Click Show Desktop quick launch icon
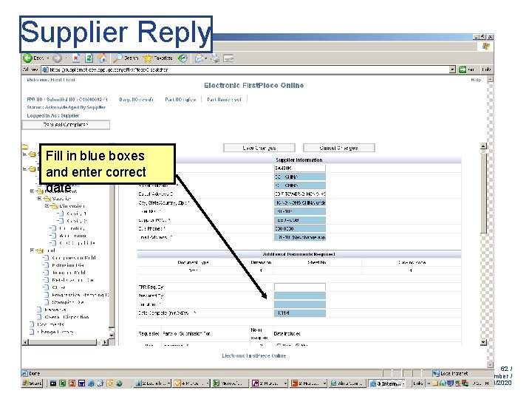This screenshot has height=399, width=532. [53, 383]
